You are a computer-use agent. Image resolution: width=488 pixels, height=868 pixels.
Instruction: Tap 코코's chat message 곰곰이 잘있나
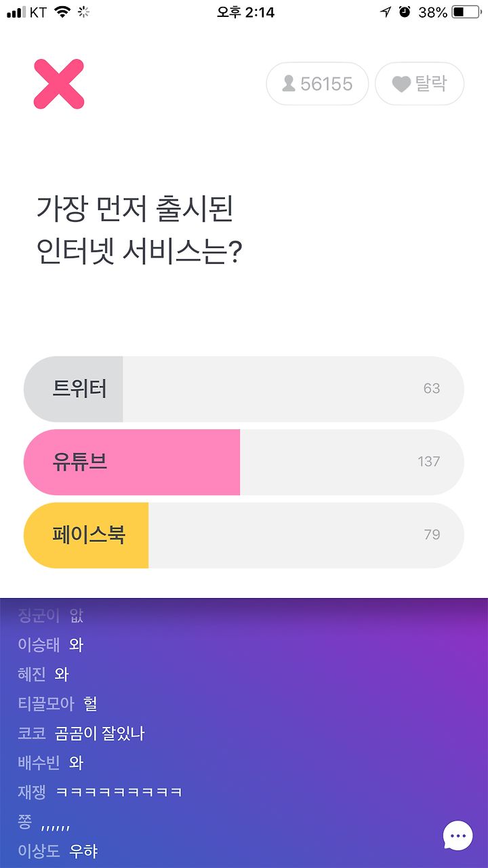100,733
